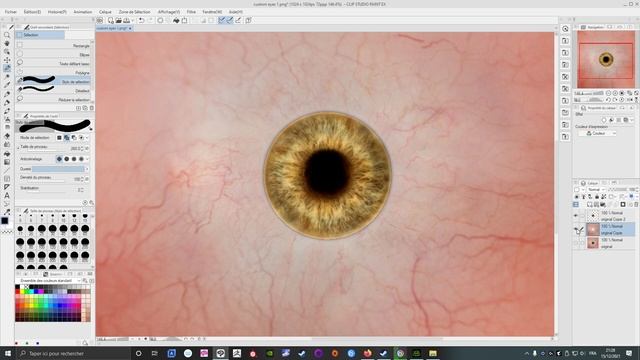The width and height of the screenshot is (640, 360).
Task: Click the Undo arrow in command bar
Action: (141, 20)
